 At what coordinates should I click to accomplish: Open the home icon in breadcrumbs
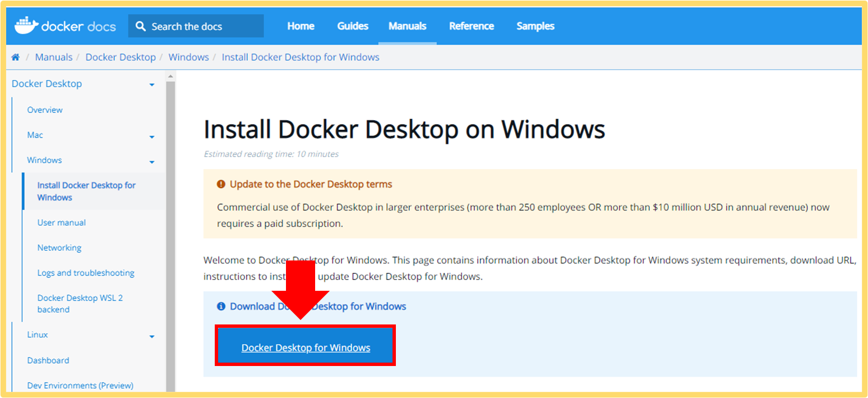click(16, 57)
